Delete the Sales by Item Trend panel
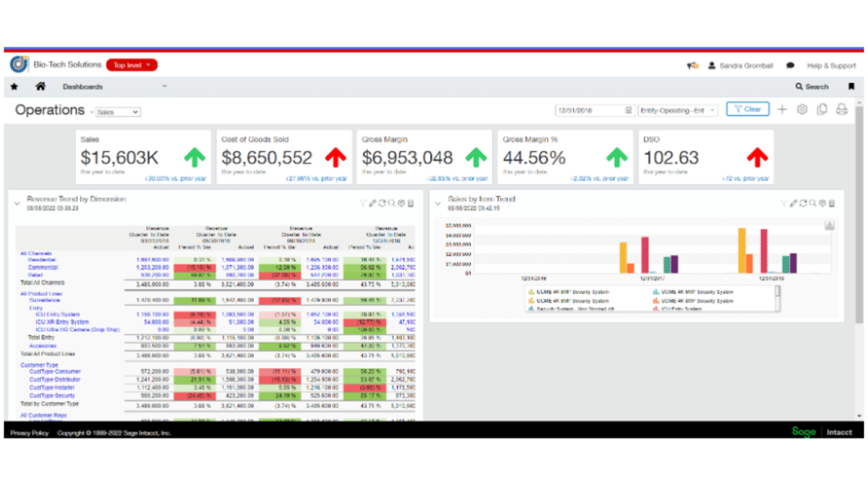Image resolution: width=868 pixels, height=488 pixels. tap(831, 204)
